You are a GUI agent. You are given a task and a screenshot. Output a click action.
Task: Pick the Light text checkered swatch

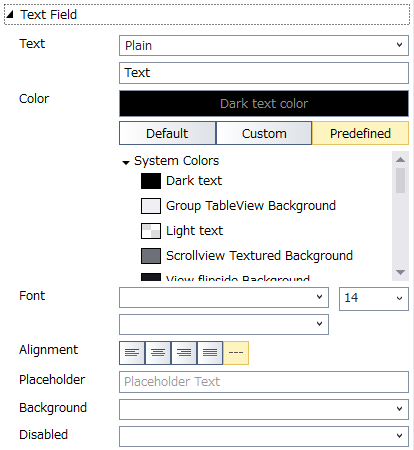coord(151,231)
